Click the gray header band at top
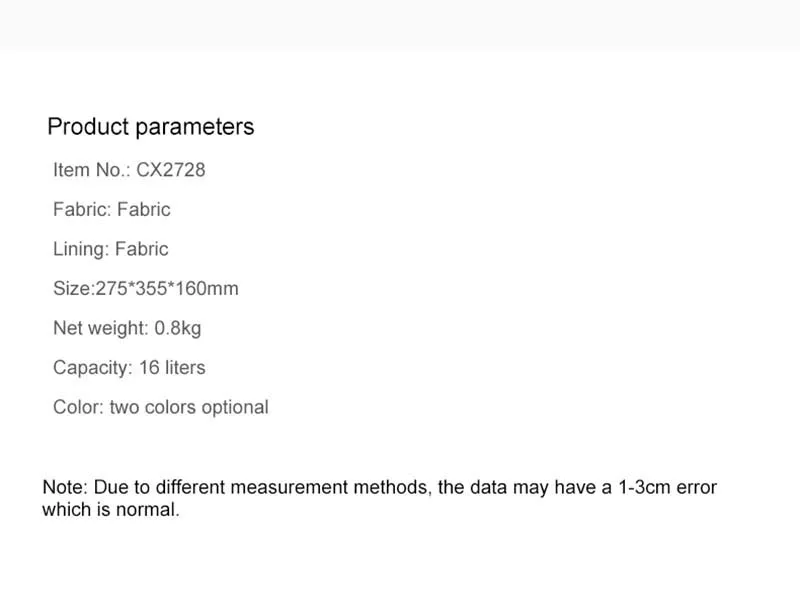The height and width of the screenshot is (604, 800). [x=400, y=25]
